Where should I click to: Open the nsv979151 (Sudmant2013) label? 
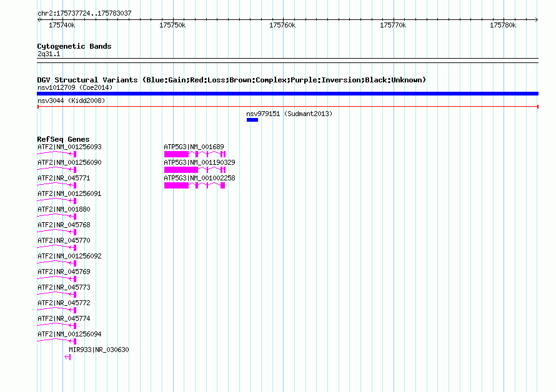289,114
